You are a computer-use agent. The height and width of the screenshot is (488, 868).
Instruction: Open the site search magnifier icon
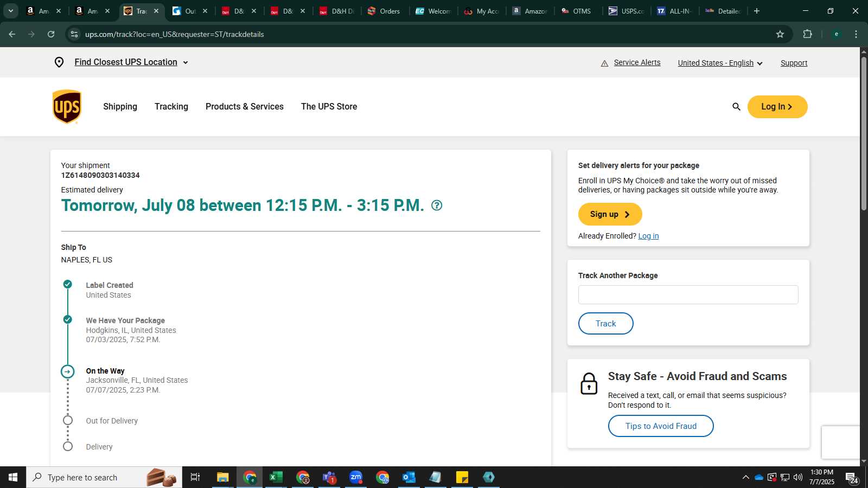[736, 107]
